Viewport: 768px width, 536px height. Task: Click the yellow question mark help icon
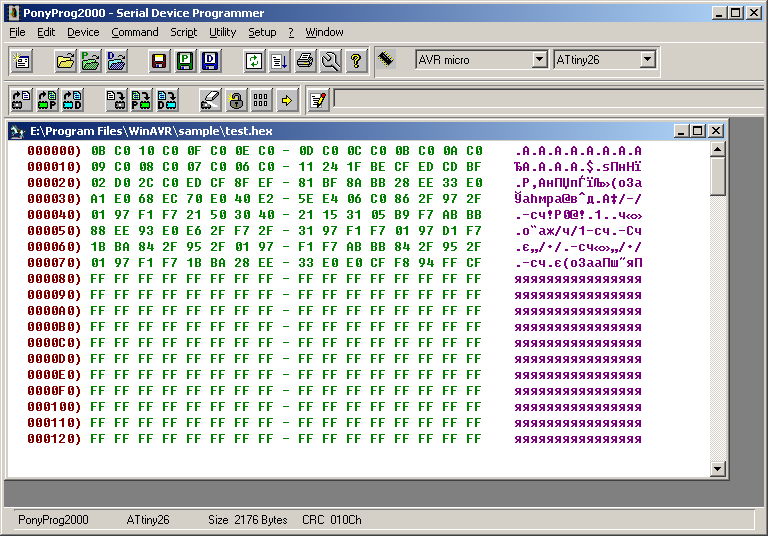coord(355,61)
